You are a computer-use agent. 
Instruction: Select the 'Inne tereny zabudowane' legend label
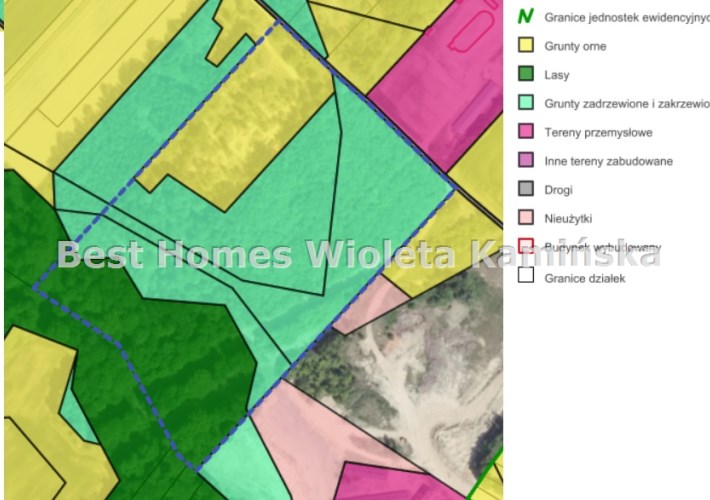pos(609,161)
